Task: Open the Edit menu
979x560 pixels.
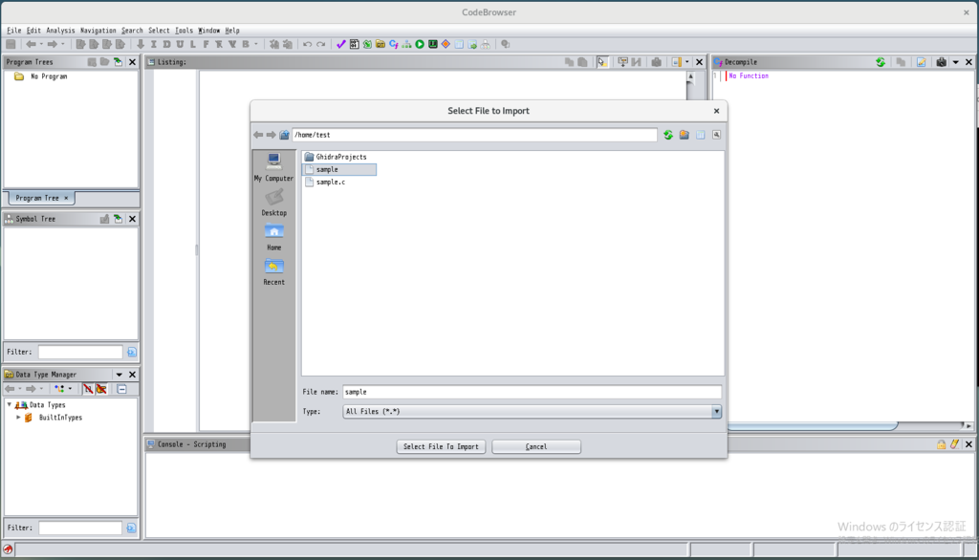Action: (33, 30)
